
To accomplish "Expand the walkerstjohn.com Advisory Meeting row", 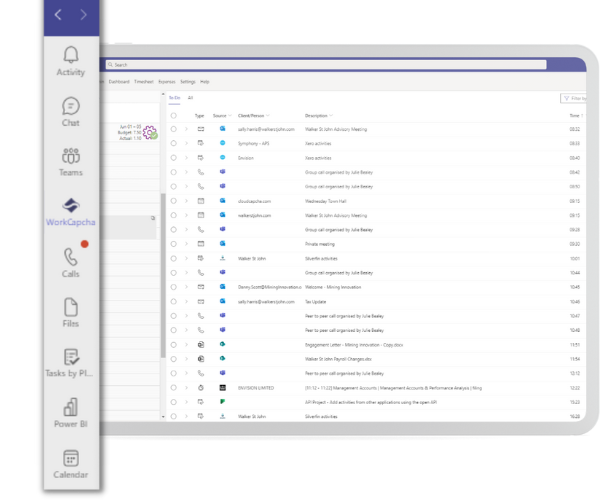I will (186, 215).
